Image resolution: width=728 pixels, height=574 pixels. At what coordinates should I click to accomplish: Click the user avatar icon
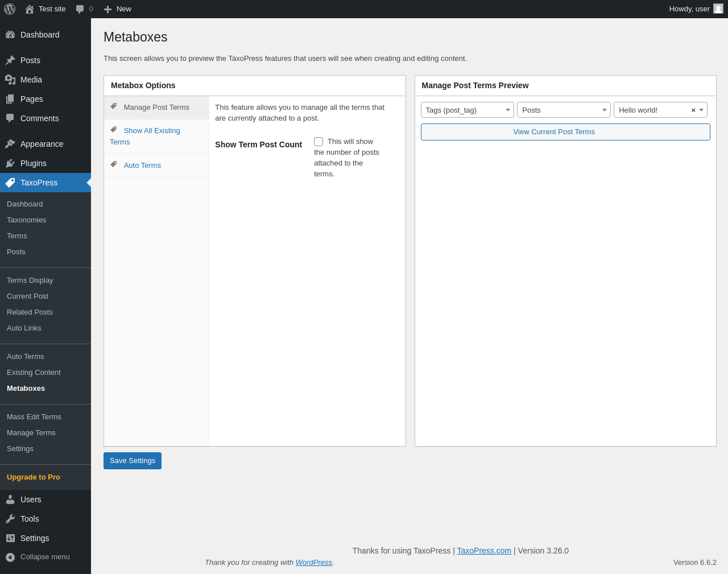pyautogui.click(x=718, y=9)
